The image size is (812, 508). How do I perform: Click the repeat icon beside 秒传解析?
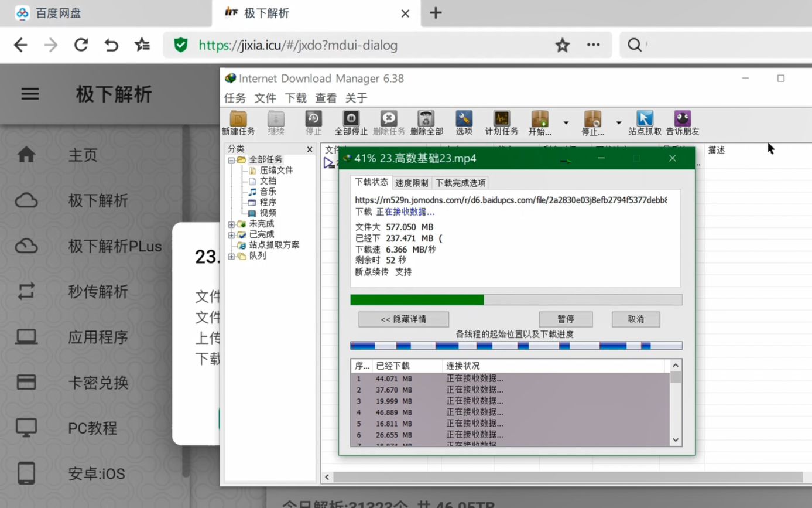tap(26, 292)
